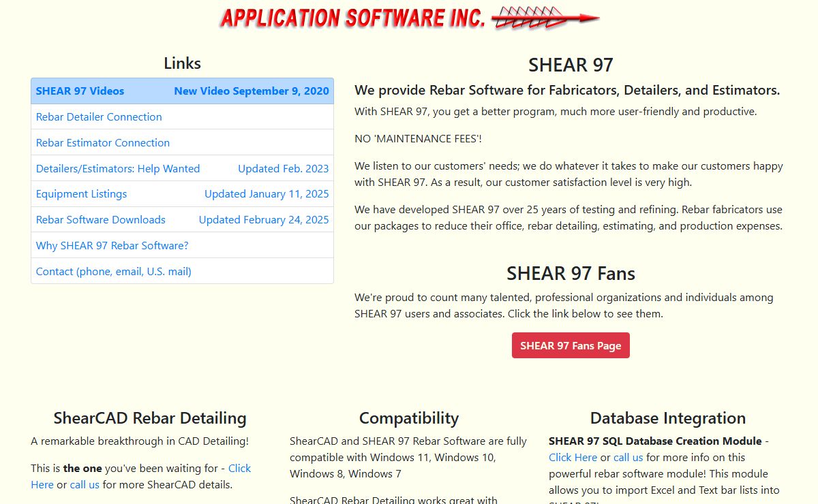Click 'Updated Feb. 2023' text
818x504 pixels.
click(284, 168)
